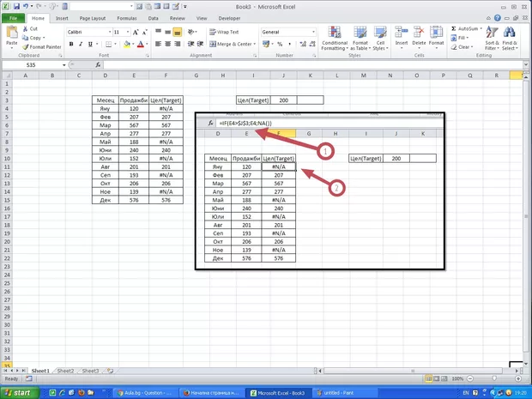Image resolution: width=532 pixels, height=399 pixels.
Task: Open the font size 11 dropdown
Action: tap(128, 32)
